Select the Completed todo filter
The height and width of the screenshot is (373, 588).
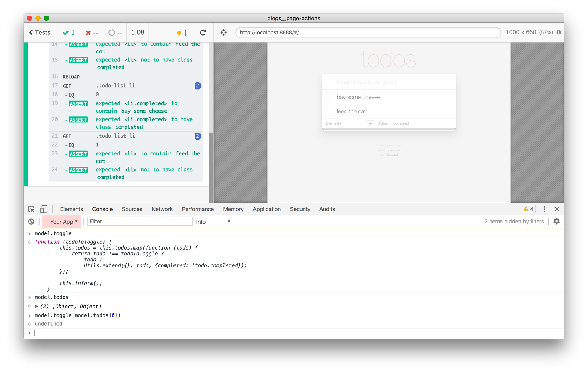401,123
